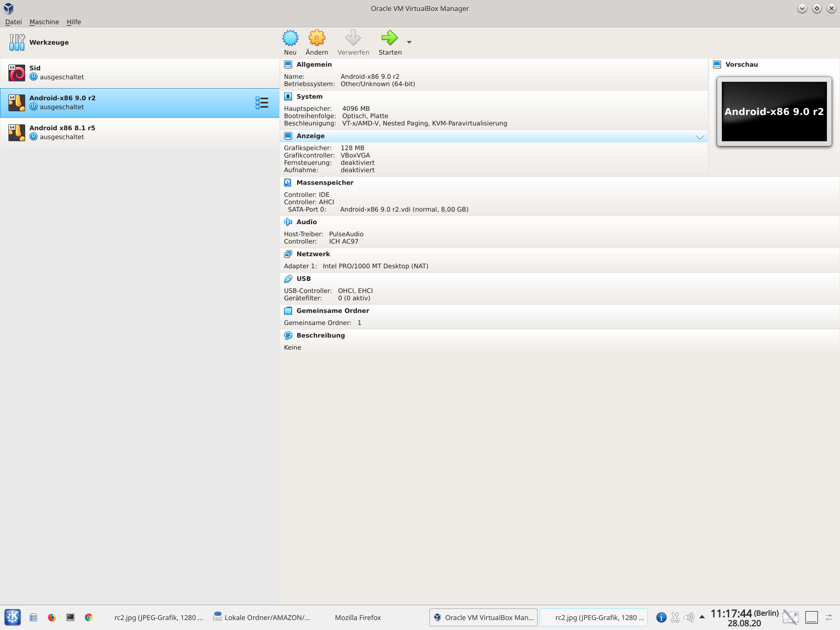Open the machine tools list menu icon
The image size is (840, 630).
pos(262,103)
